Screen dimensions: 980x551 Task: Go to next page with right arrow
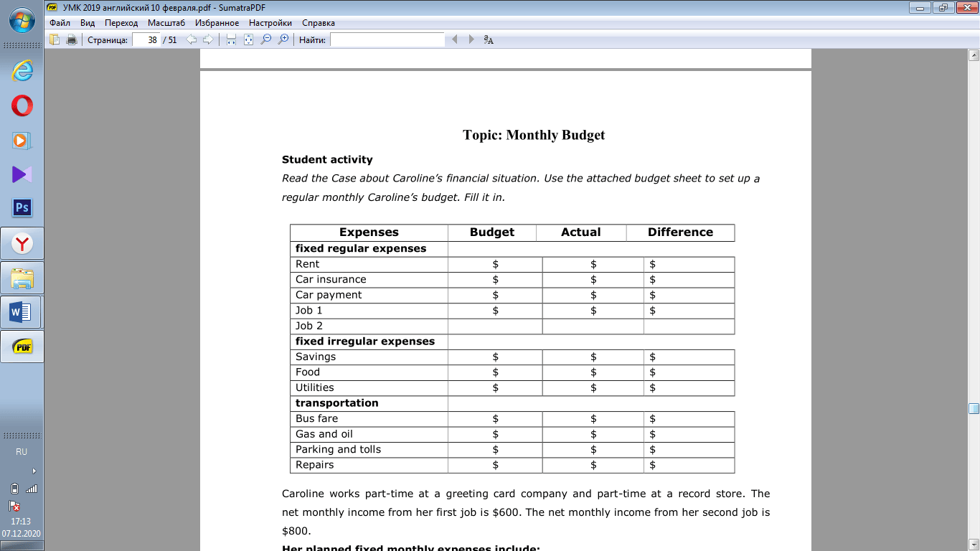click(x=208, y=40)
